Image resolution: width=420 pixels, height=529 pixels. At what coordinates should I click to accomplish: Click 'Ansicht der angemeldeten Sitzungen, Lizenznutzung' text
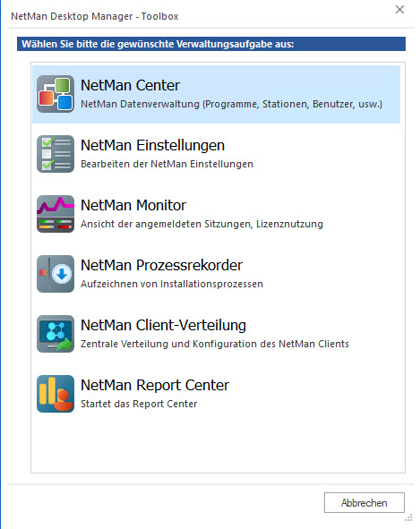click(201, 224)
